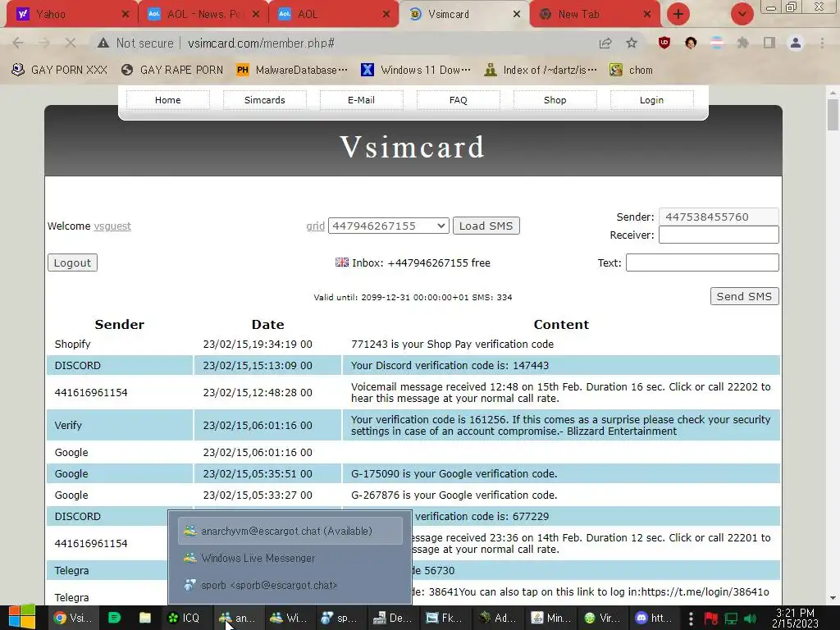
Task: Open the De... taskbar item
Action: tap(392, 618)
